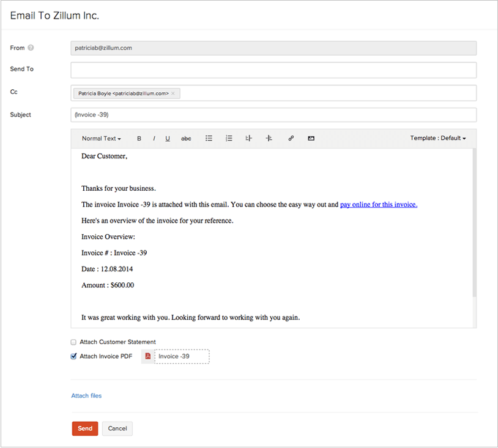
Task: Click the help icon beside From
Action: tap(31, 48)
